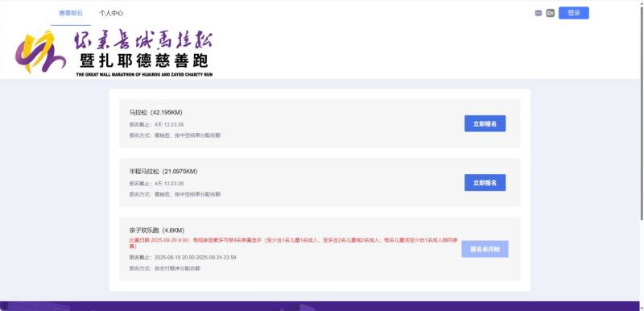Switch to the 个人中心 tab

111,13
